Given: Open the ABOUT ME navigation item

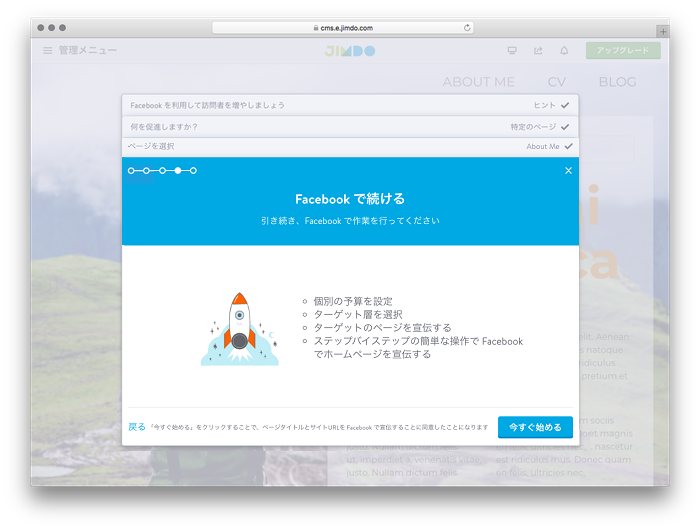Looking at the screenshot, I should click(x=479, y=82).
